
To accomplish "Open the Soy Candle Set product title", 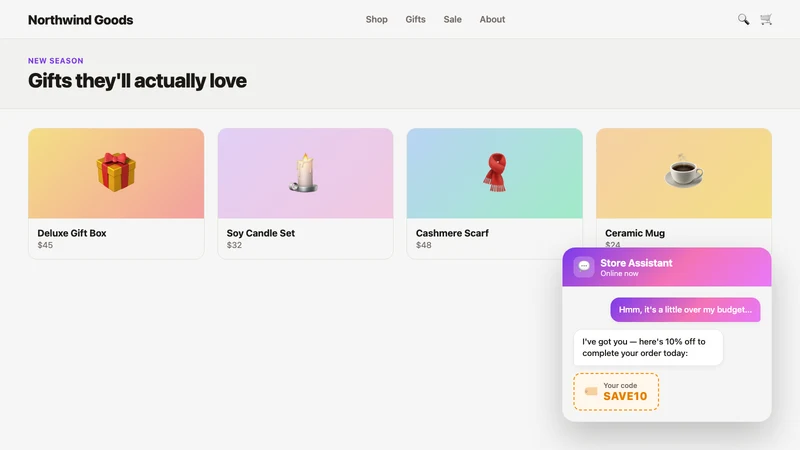I will (261, 233).
